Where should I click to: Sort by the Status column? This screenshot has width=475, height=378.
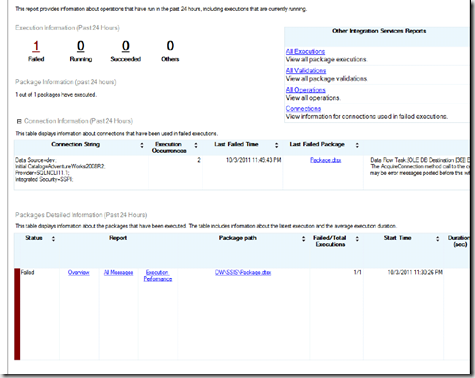(53, 239)
